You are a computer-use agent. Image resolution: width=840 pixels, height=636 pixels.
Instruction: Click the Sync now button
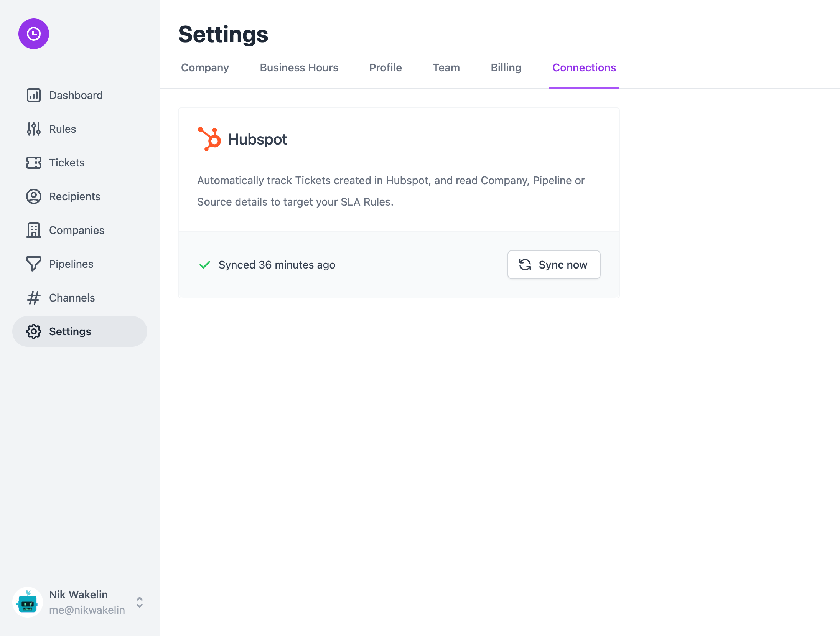coord(554,265)
